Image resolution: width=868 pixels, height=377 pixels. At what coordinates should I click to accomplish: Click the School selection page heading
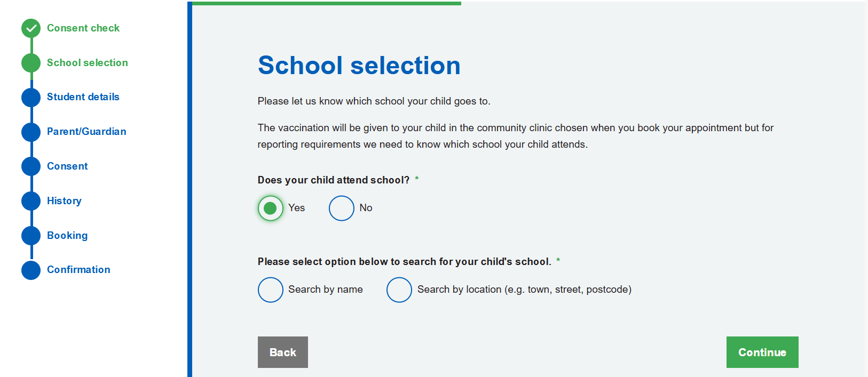click(x=359, y=66)
